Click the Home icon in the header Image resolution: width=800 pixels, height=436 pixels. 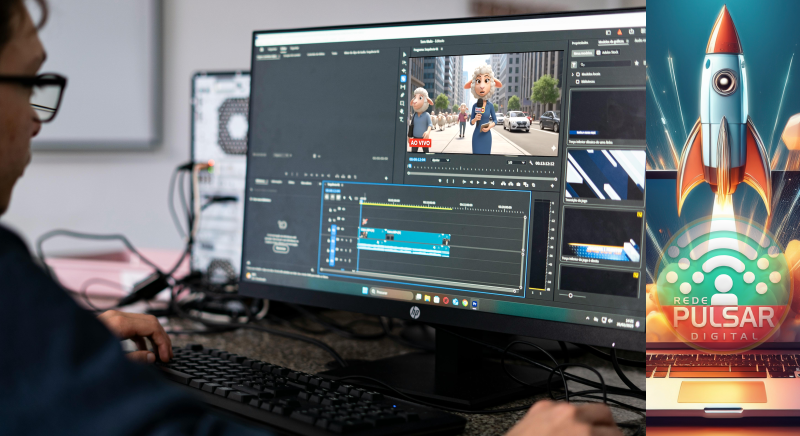262,49
